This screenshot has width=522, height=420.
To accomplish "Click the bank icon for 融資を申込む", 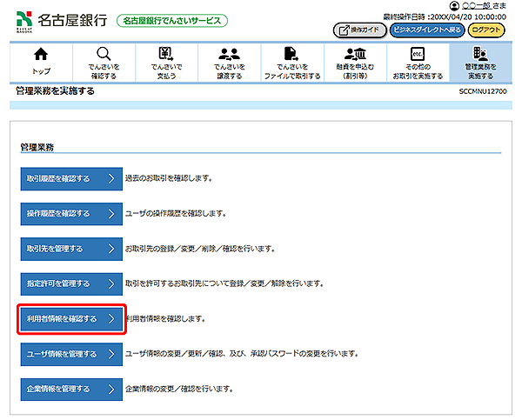I will pos(354,55).
